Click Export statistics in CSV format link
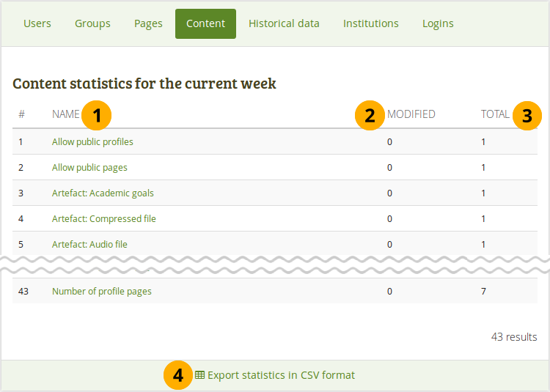550x392 pixels. coord(281,375)
